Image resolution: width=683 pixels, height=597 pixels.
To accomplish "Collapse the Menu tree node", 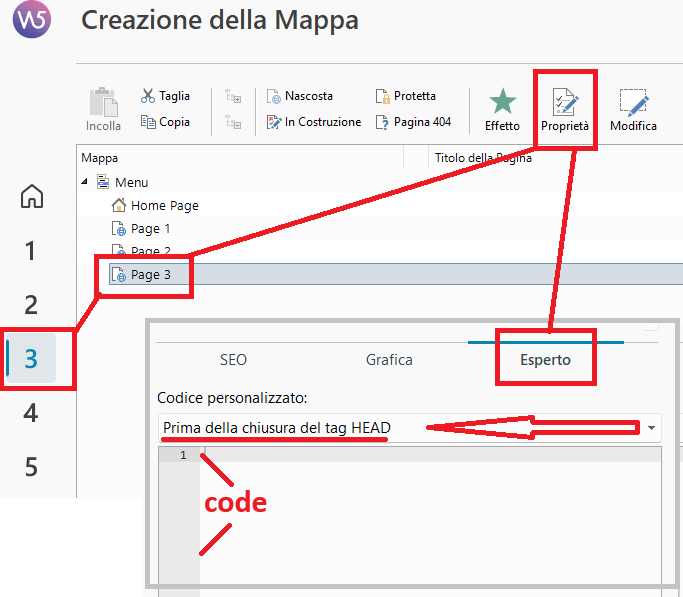I will pyautogui.click(x=85, y=182).
